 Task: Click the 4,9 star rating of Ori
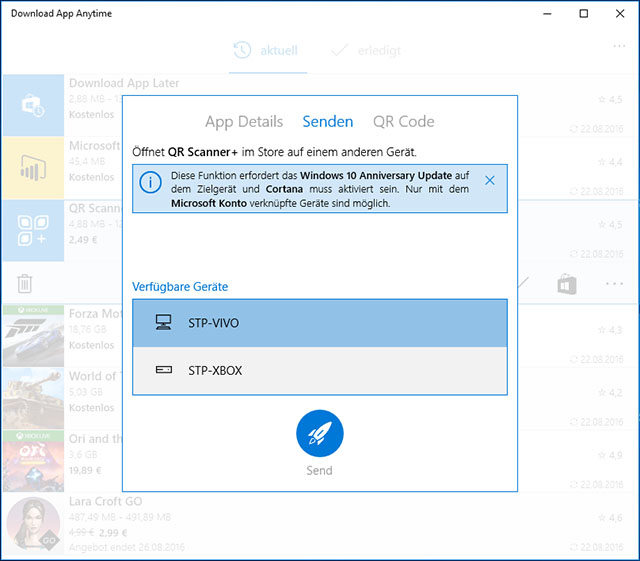click(610, 455)
